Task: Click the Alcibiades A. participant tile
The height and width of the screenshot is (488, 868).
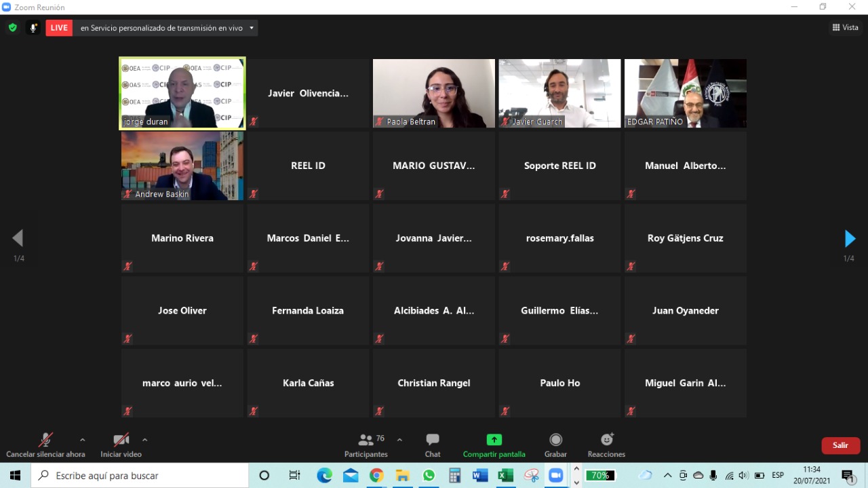Action: pyautogui.click(x=434, y=310)
